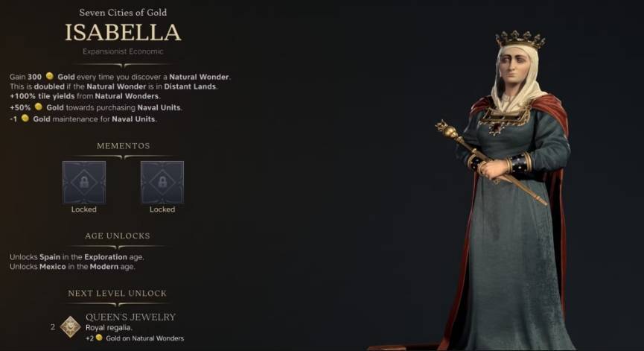
Task: Click the Queen's Jewelry memento title
Action: coord(130,317)
